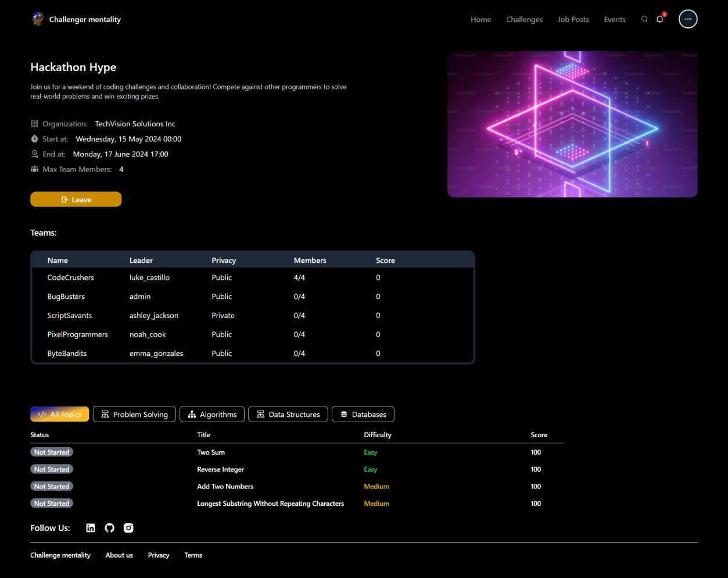
Task: Click the Difficulty column header
Action: [x=378, y=435]
